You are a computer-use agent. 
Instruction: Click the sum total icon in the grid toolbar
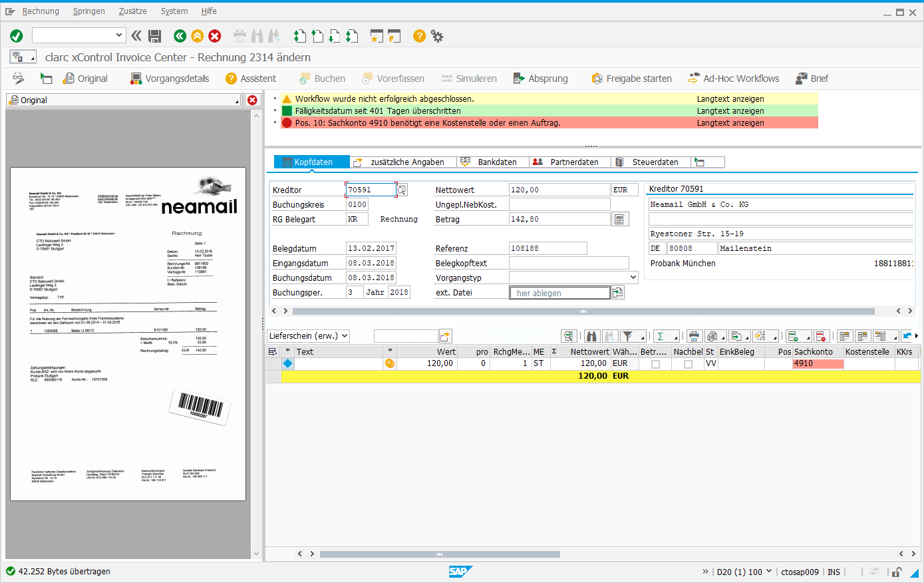(661, 336)
